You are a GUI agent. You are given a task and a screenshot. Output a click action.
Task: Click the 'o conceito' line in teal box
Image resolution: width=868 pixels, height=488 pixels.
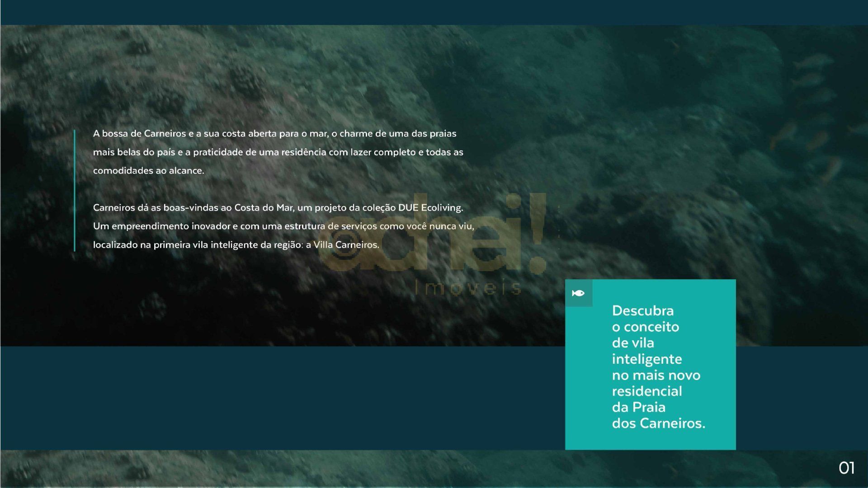(x=645, y=327)
